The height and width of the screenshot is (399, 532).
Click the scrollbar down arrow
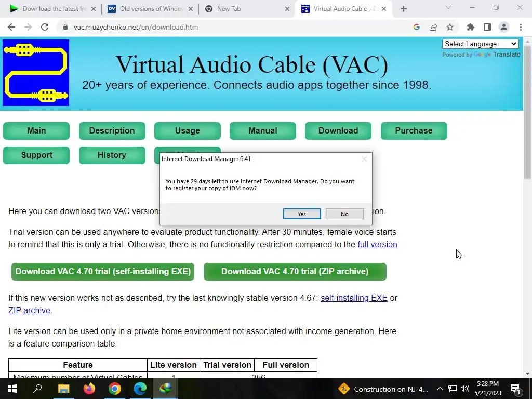click(x=527, y=374)
